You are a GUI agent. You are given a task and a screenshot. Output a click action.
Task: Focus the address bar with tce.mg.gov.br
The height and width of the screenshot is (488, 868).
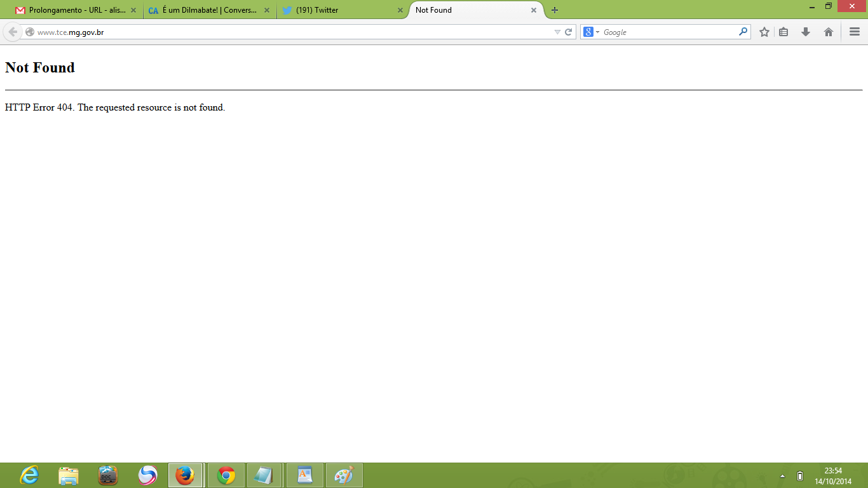click(286, 32)
